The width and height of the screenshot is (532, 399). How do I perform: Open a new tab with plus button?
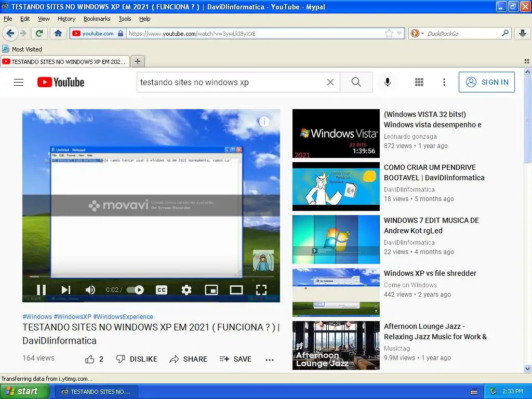click(137, 61)
